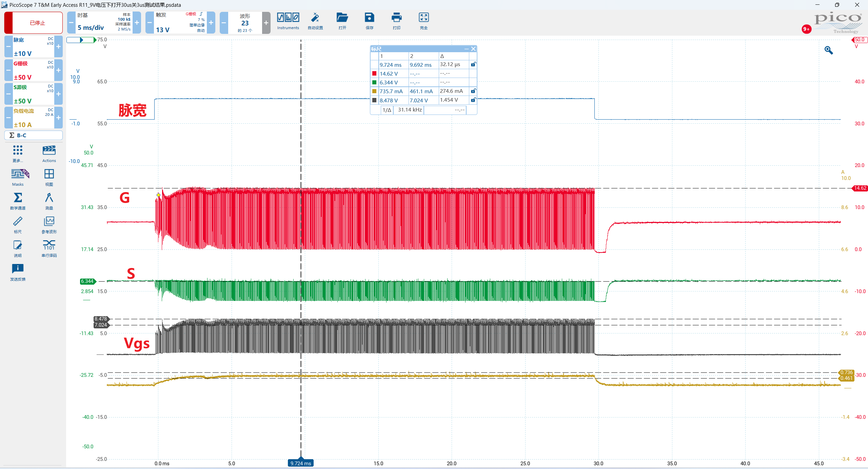Toggle lock on 735.7 mA ruler row
This screenshot has width=868, height=469.
[473, 91]
